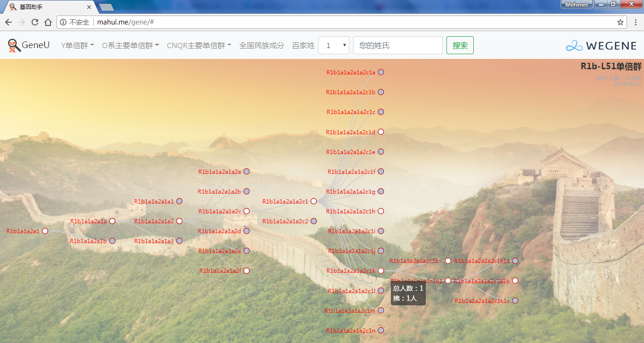
Task: Reload the page with the refresh icon
Action: click(x=35, y=22)
